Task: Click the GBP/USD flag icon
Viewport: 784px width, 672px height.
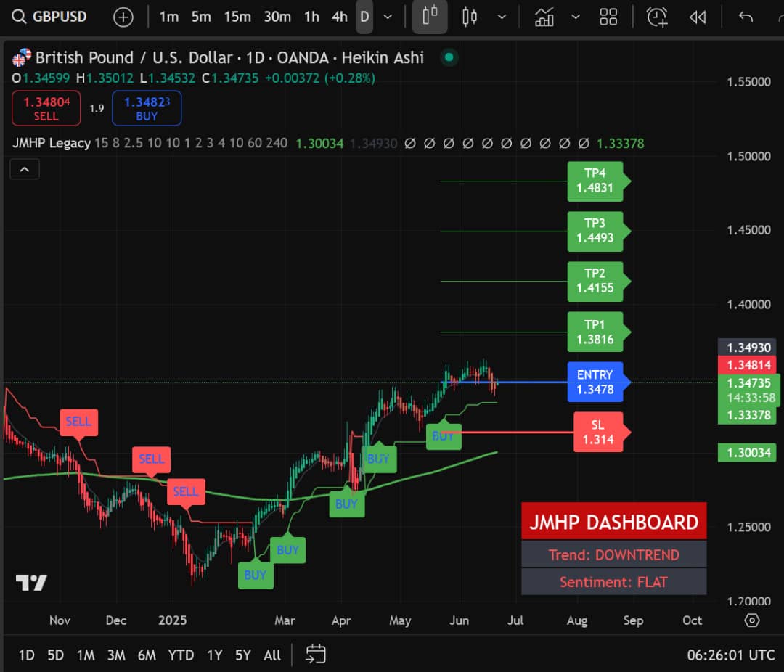Action: (22, 57)
